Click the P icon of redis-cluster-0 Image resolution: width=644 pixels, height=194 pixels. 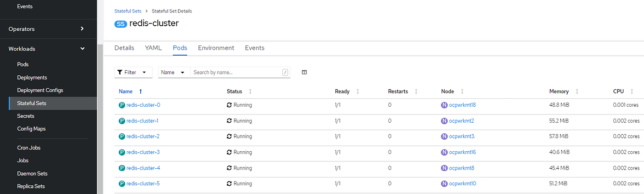122,105
